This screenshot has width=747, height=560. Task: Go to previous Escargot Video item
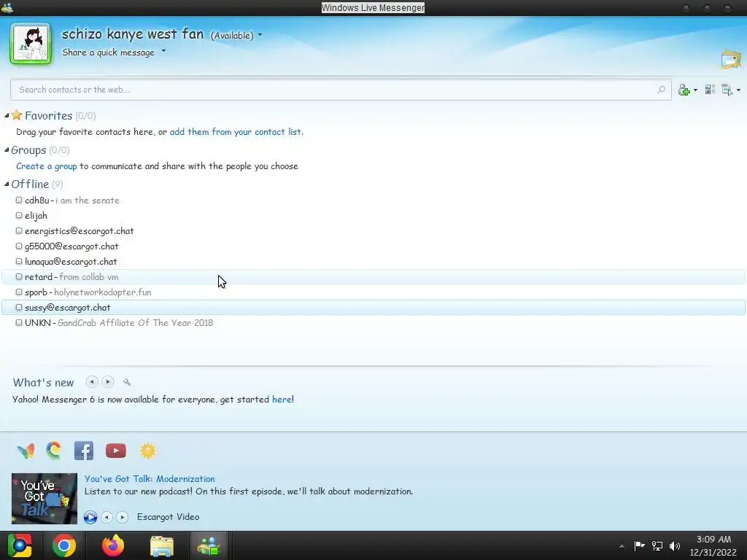tap(107, 517)
